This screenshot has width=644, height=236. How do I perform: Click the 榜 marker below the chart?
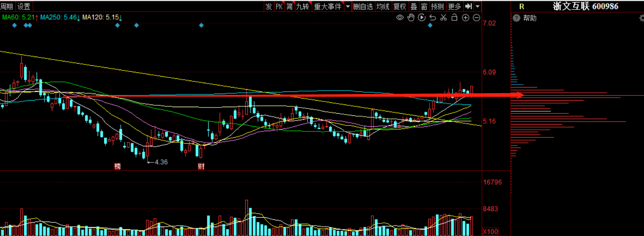[x=117, y=166]
